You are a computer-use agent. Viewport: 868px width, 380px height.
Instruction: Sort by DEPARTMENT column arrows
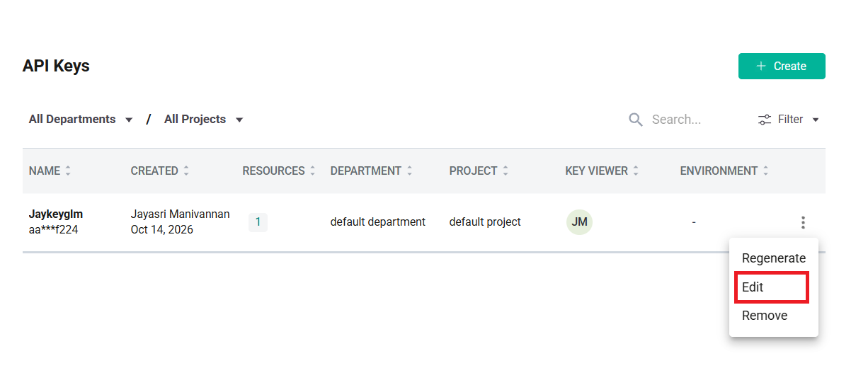pos(409,171)
